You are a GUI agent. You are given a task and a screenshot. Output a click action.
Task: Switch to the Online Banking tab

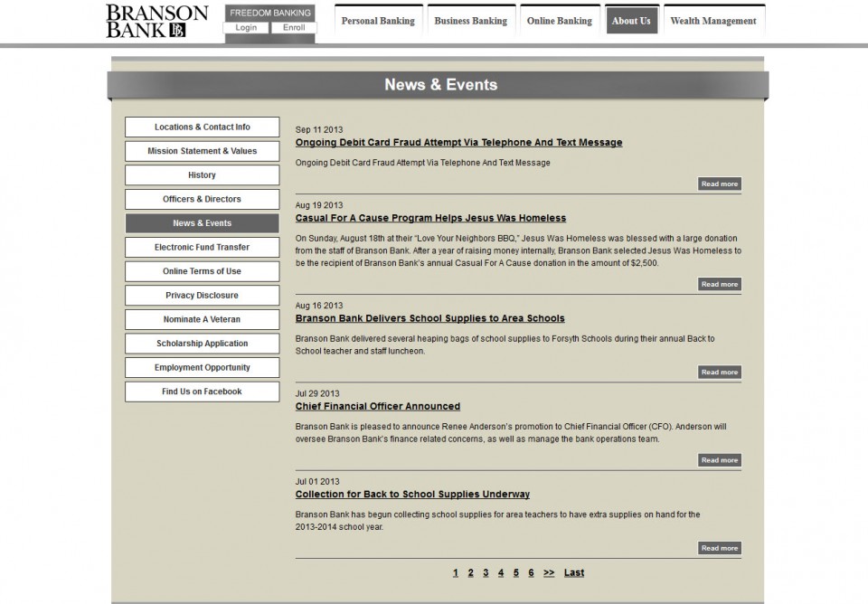point(559,21)
